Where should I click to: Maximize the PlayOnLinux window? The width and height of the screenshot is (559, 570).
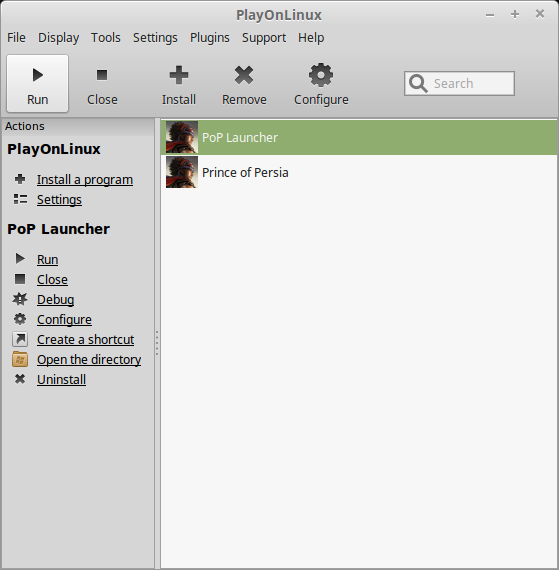515,14
